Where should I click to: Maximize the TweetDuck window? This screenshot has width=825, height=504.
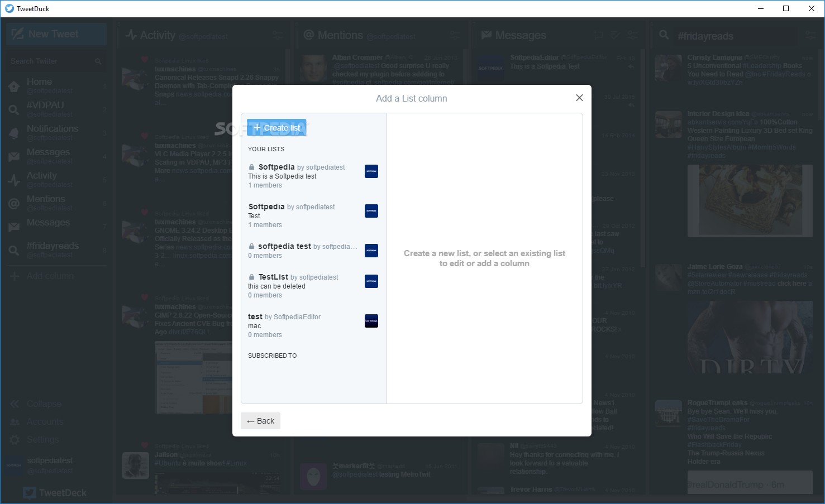click(x=786, y=8)
